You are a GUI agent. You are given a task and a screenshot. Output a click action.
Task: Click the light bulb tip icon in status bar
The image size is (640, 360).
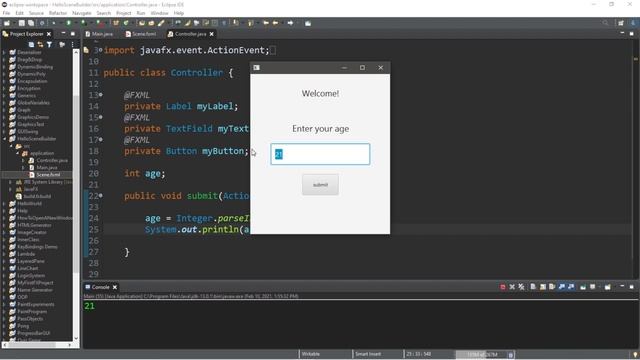[635, 355]
